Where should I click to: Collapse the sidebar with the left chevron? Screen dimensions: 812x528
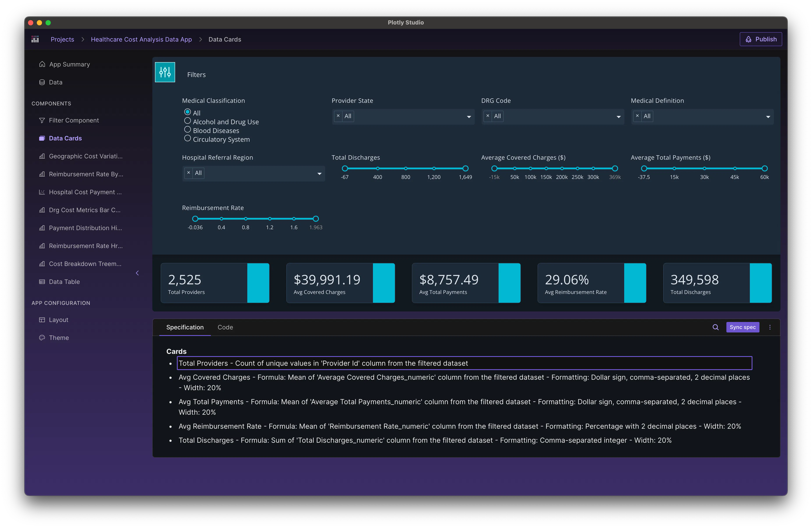click(x=137, y=273)
